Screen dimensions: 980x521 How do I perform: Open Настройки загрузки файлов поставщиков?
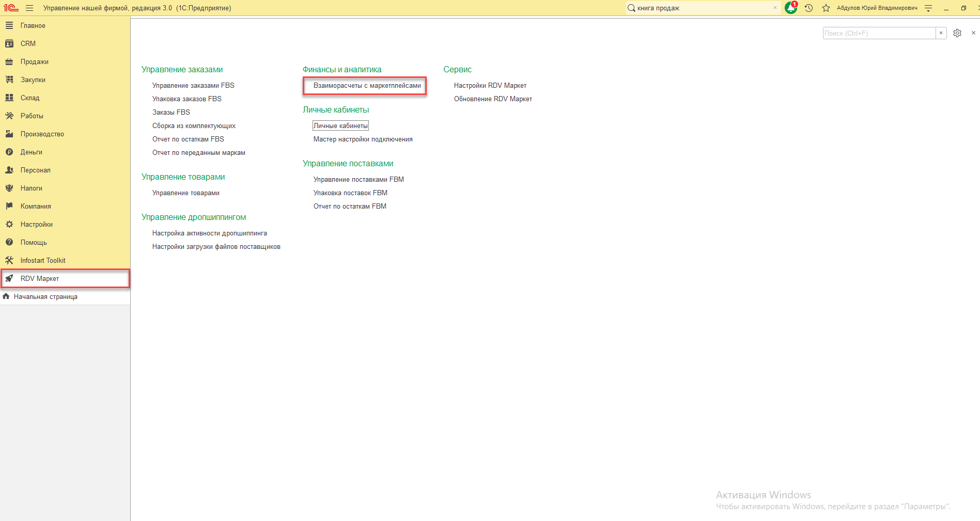(x=216, y=246)
